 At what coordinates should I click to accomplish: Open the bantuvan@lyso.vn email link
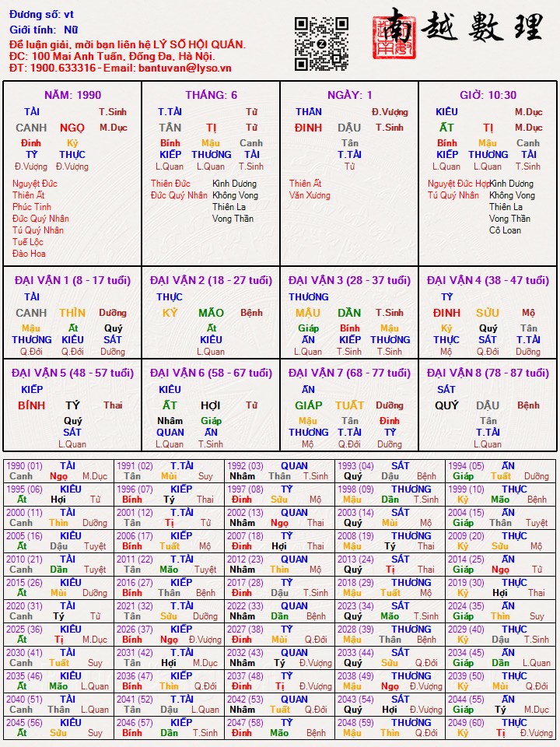[186, 68]
